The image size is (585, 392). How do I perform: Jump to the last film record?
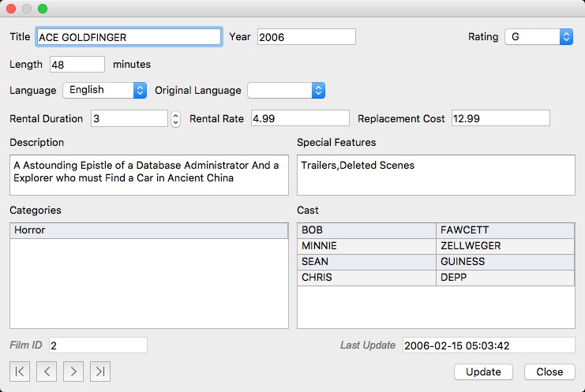click(x=100, y=371)
